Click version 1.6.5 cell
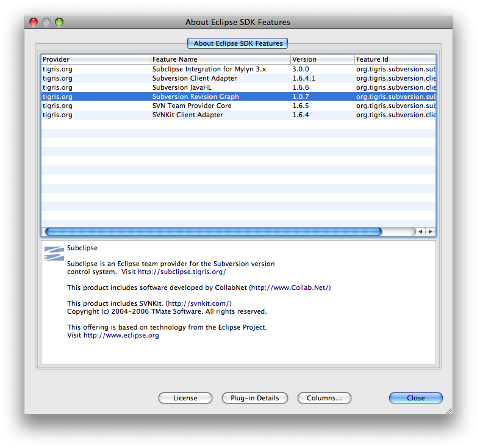Image resolution: width=477 pixels, height=448 pixels. coord(301,106)
